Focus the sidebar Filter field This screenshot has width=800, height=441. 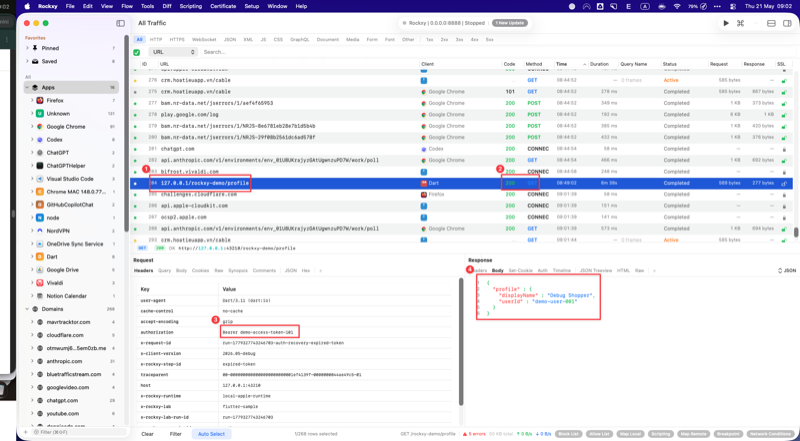tap(77, 432)
